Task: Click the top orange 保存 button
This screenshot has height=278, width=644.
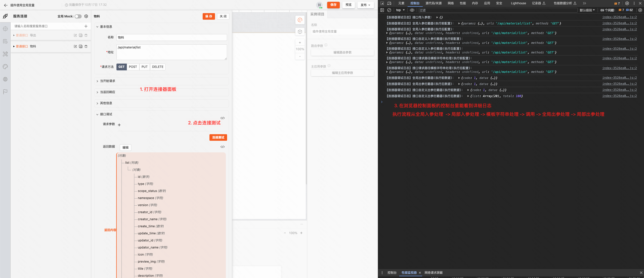Action: coord(333,5)
